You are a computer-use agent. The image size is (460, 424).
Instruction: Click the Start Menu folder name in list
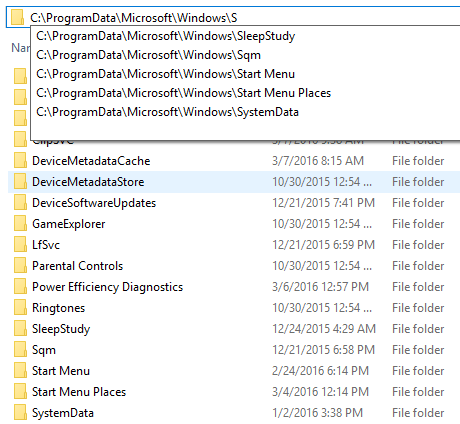point(61,371)
